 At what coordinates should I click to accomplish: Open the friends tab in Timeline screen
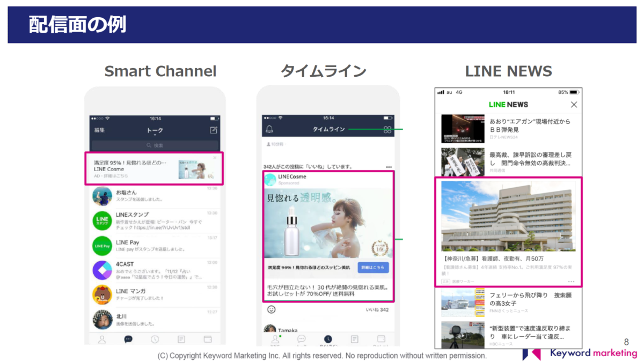tap(275, 339)
